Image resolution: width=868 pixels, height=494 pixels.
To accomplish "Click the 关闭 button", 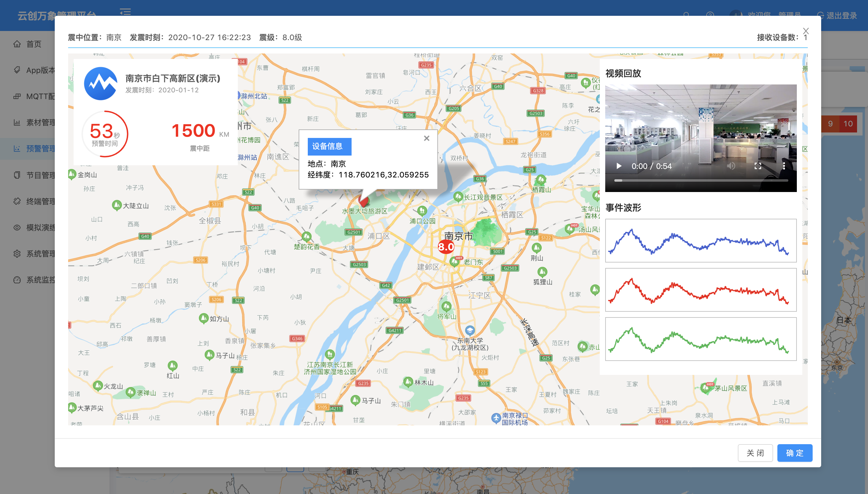I will [x=755, y=453].
